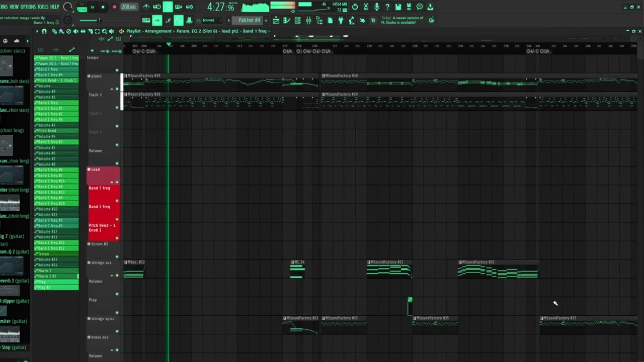
Task: Open the VIEW menu
Action: coord(14,7)
